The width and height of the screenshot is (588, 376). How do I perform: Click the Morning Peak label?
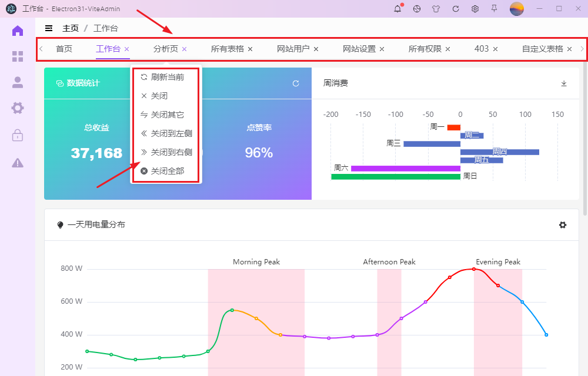pos(256,262)
